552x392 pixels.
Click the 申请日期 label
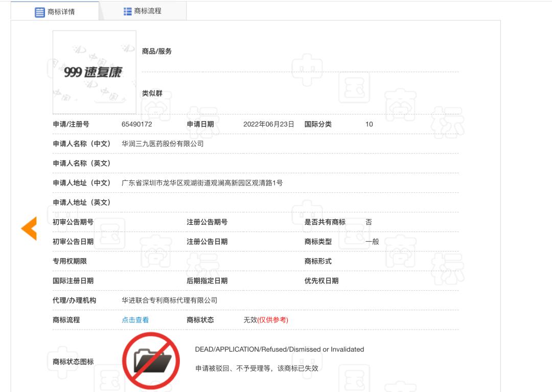200,124
